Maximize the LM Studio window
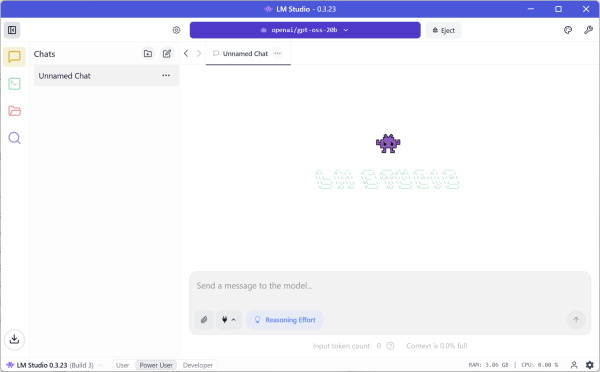Screen dimensions: 600x372 [558, 9]
